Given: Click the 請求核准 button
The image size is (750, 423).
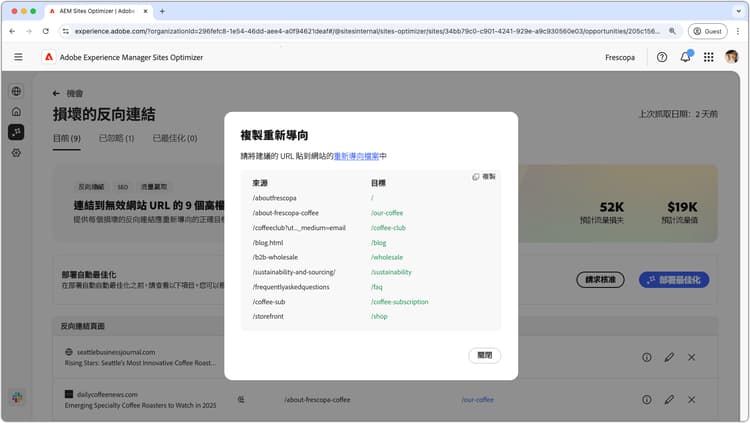Looking at the screenshot, I should click(x=600, y=279).
